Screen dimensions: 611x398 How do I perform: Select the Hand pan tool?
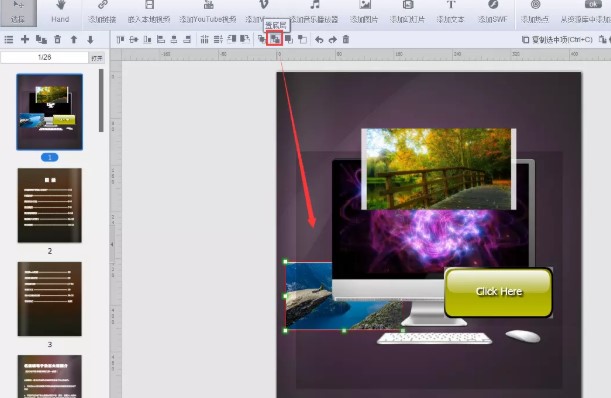60,12
